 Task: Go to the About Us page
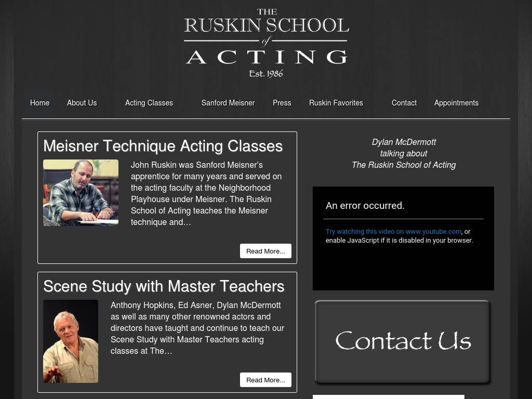tap(82, 103)
